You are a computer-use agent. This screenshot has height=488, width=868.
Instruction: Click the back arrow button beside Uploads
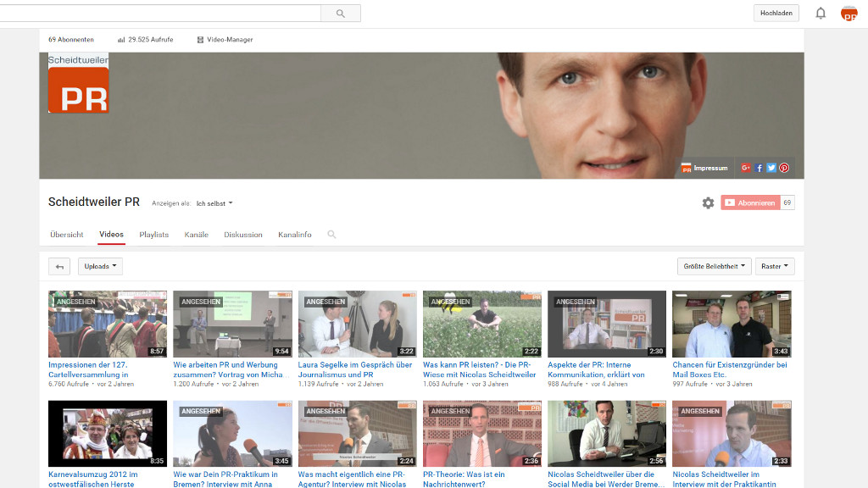(x=58, y=267)
